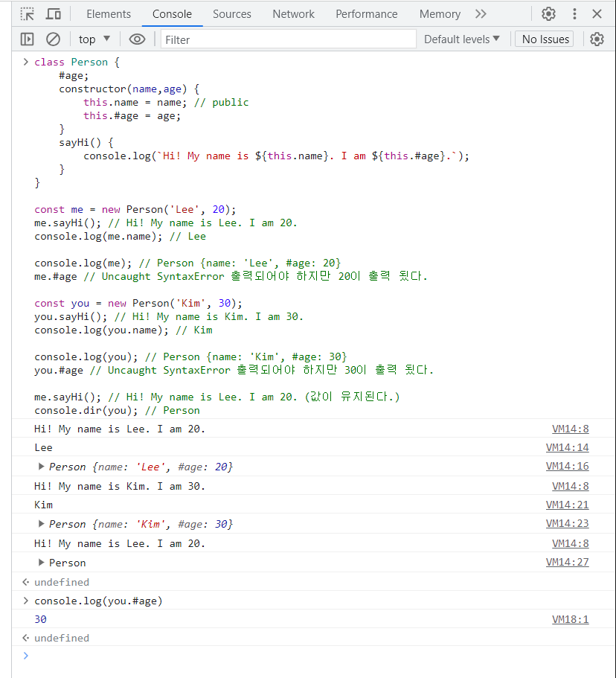Screen dimensions: 616x678
Task: Open VM14:27 source link
Action: pyautogui.click(x=567, y=562)
